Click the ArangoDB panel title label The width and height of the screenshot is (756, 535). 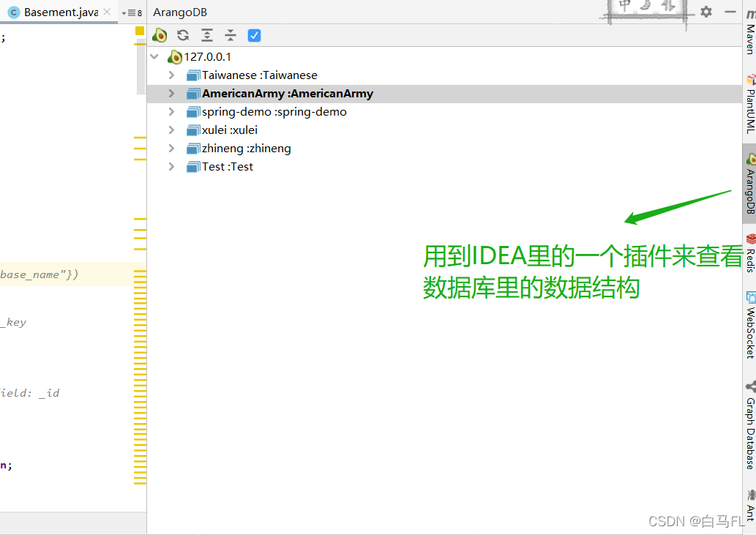[180, 12]
